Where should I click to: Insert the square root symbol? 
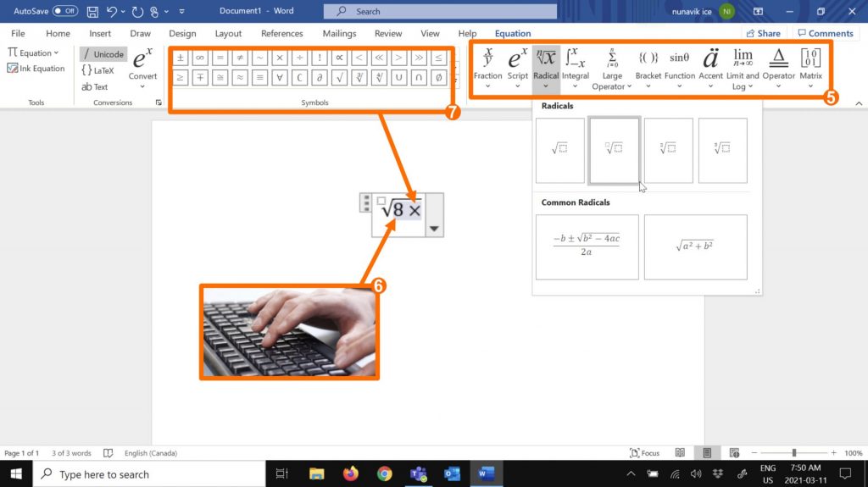coord(339,77)
